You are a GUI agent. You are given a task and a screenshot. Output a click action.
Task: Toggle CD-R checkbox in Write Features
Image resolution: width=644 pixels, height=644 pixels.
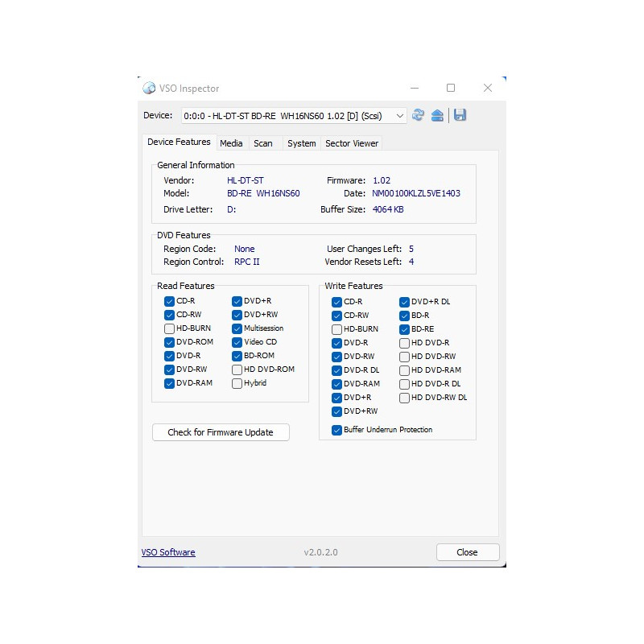[336, 302]
